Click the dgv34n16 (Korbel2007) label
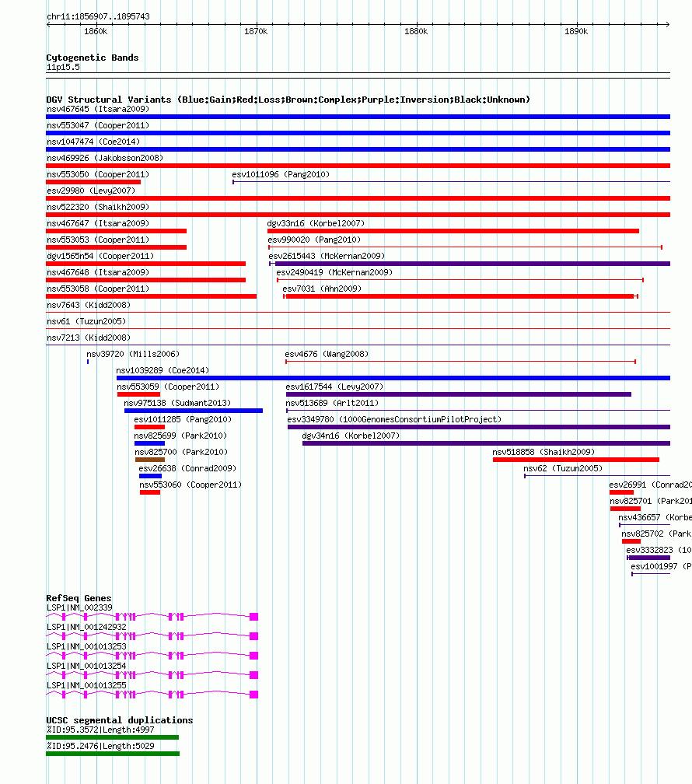692x784 pixels. click(x=351, y=436)
